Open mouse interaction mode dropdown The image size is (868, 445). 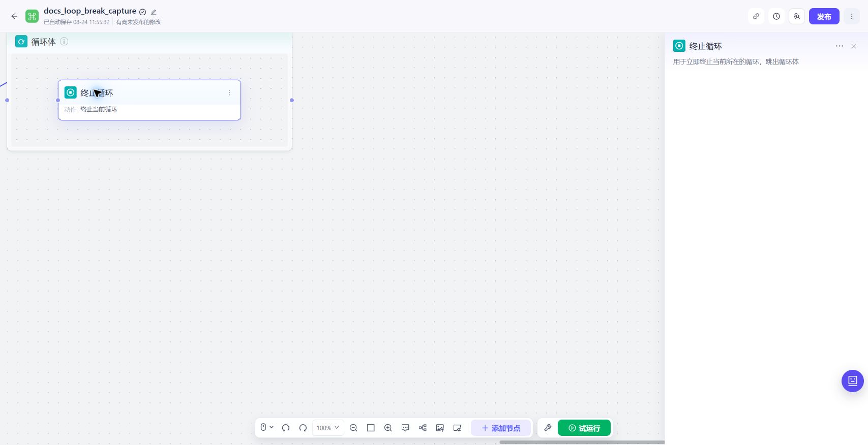pos(267,427)
